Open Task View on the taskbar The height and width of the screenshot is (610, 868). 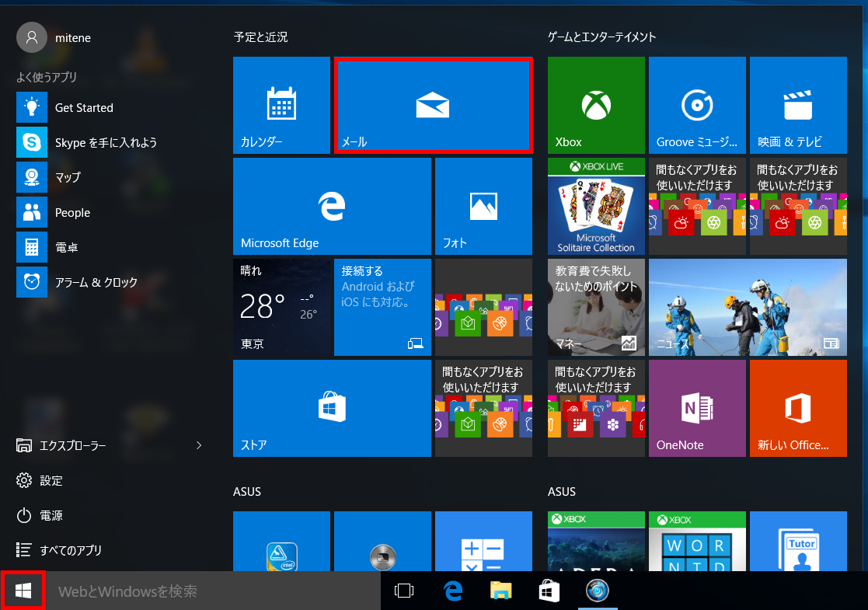tap(404, 591)
